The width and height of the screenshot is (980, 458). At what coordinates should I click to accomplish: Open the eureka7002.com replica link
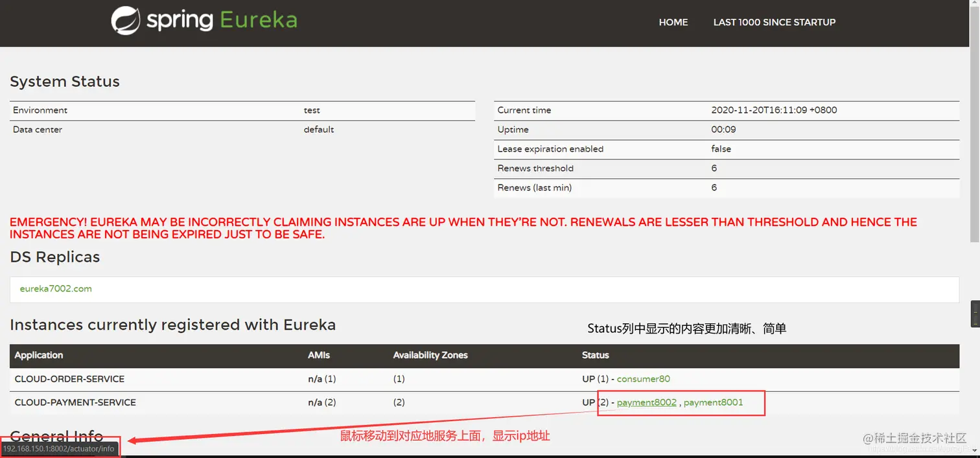56,289
